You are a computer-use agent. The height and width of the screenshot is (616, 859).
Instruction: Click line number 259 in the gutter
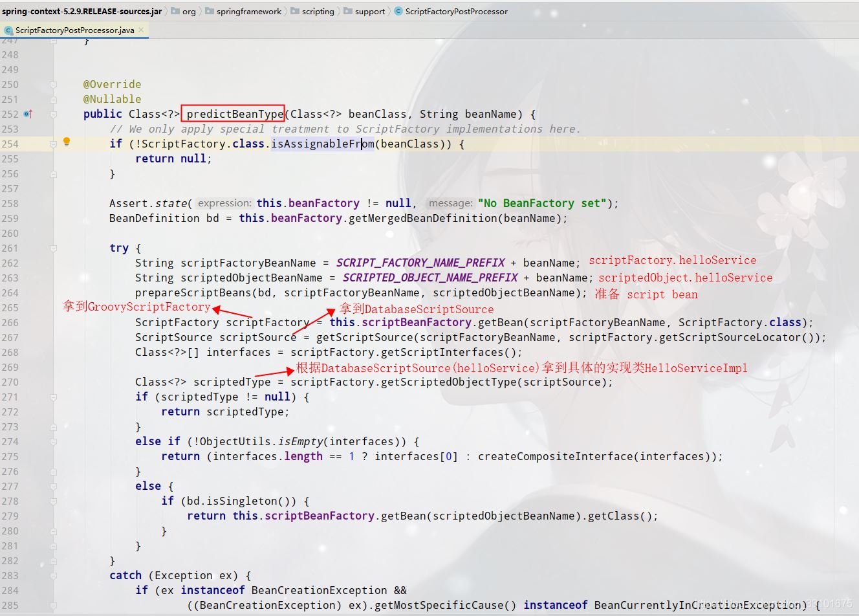click(10, 219)
